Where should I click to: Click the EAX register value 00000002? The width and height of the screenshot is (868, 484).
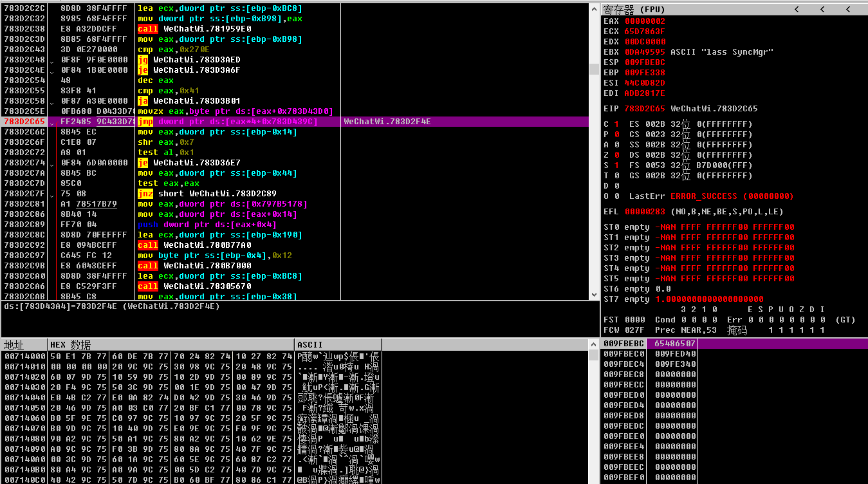click(x=645, y=21)
